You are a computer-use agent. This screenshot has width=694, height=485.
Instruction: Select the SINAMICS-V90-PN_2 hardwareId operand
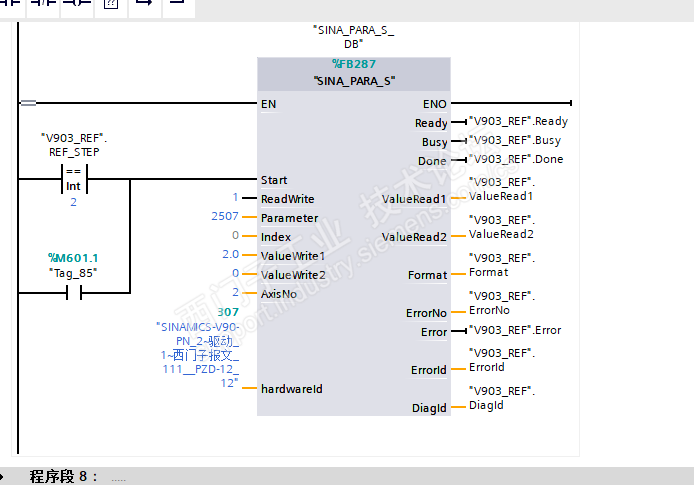(198, 355)
